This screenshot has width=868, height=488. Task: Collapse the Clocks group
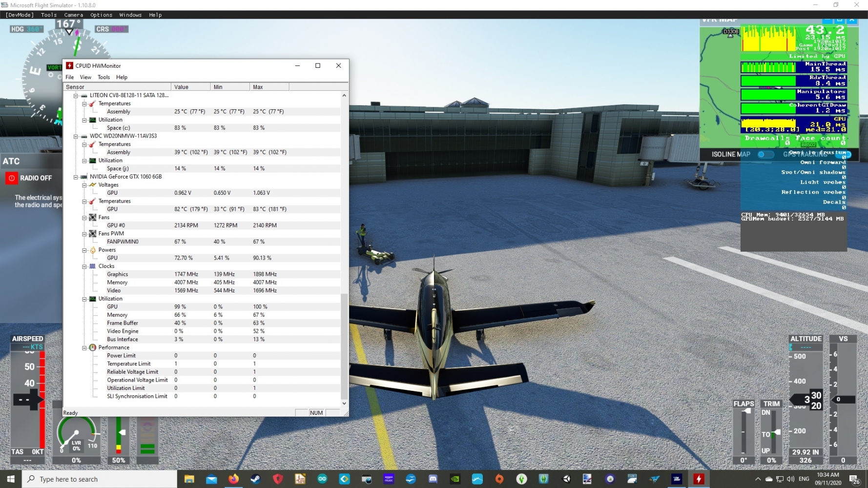pos(84,266)
